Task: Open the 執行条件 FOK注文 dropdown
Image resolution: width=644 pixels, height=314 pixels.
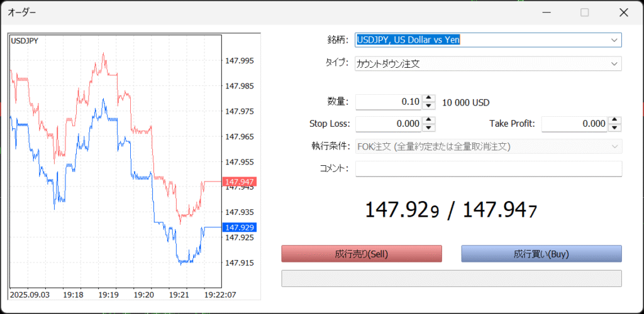Action: tap(614, 146)
